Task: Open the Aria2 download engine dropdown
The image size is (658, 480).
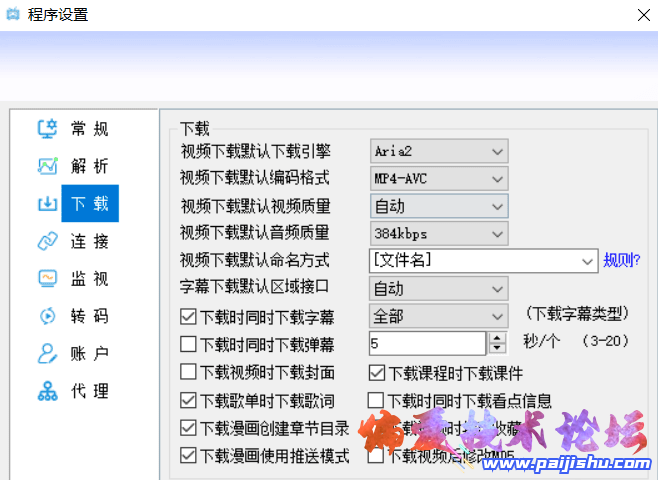Action: point(439,152)
